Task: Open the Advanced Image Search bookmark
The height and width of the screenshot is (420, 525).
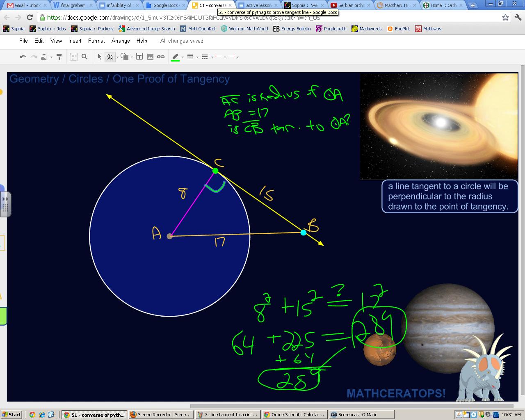Action: (x=146, y=29)
